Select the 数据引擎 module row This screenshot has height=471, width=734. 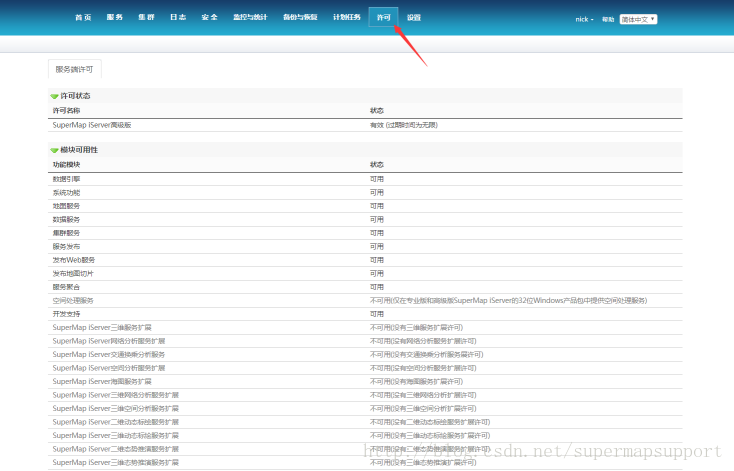(365, 179)
